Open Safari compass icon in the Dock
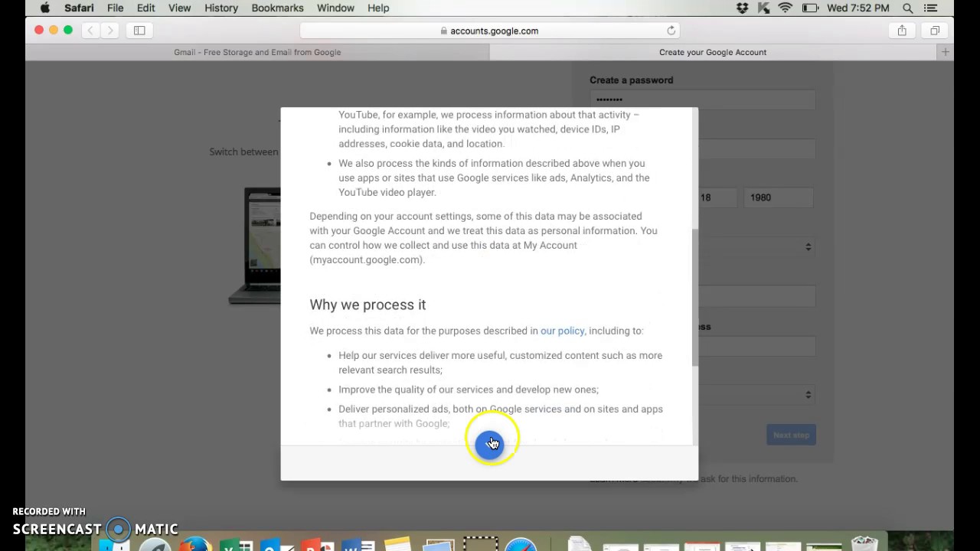Image resolution: width=980 pixels, height=551 pixels. pos(521,545)
